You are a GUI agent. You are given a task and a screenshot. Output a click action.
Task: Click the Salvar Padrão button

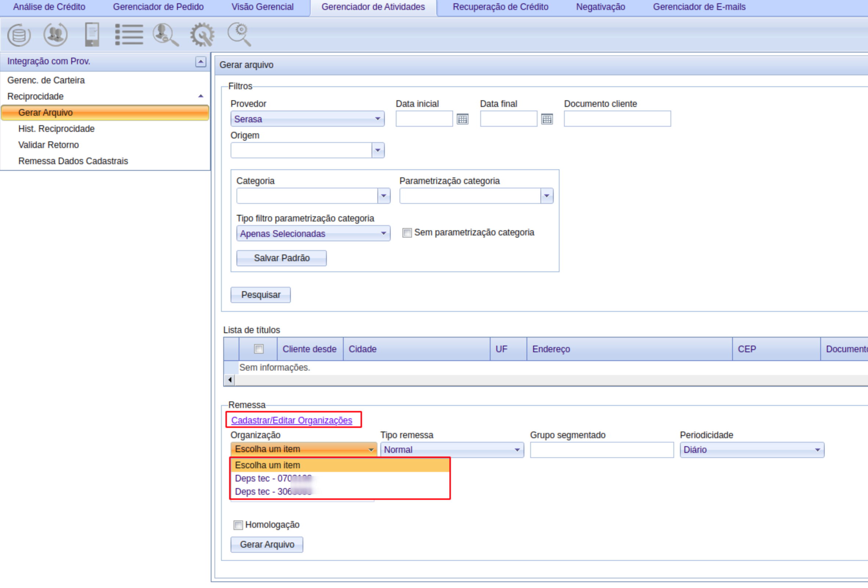coord(282,258)
